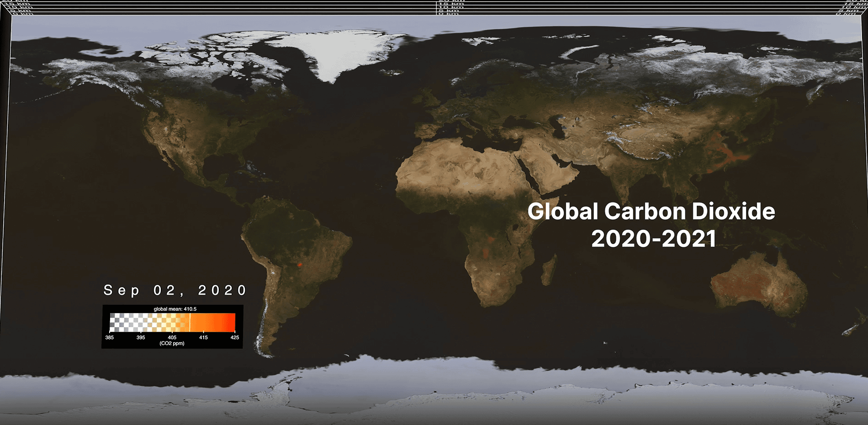Click the 385 tick on the CO2 scale
This screenshot has height=425, width=868.
point(109,337)
